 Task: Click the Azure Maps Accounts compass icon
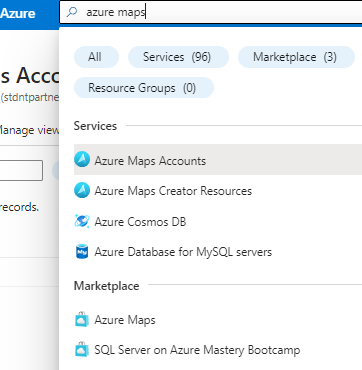(82, 159)
